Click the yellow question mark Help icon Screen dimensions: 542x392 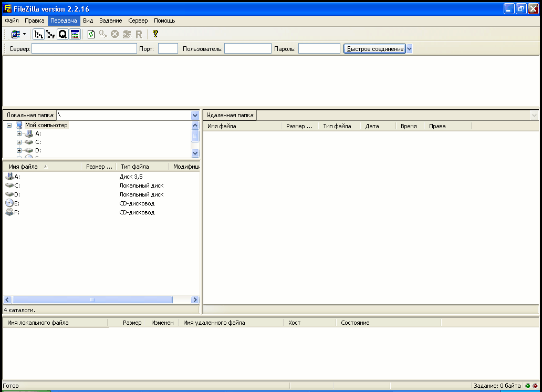(x=155, y=34)
